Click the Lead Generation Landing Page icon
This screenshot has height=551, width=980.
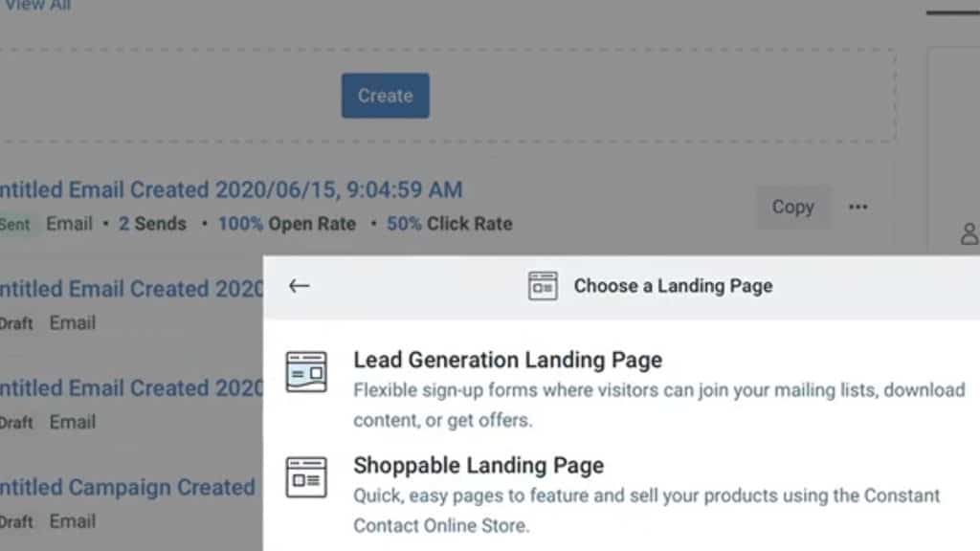pyautogui.click(x=306, y=372)
